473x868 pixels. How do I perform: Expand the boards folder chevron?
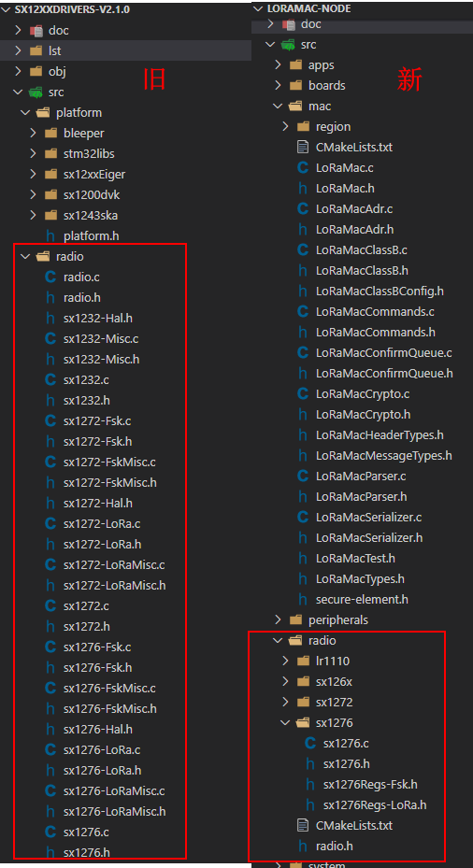pyautogui.click(x=278, y=86)
